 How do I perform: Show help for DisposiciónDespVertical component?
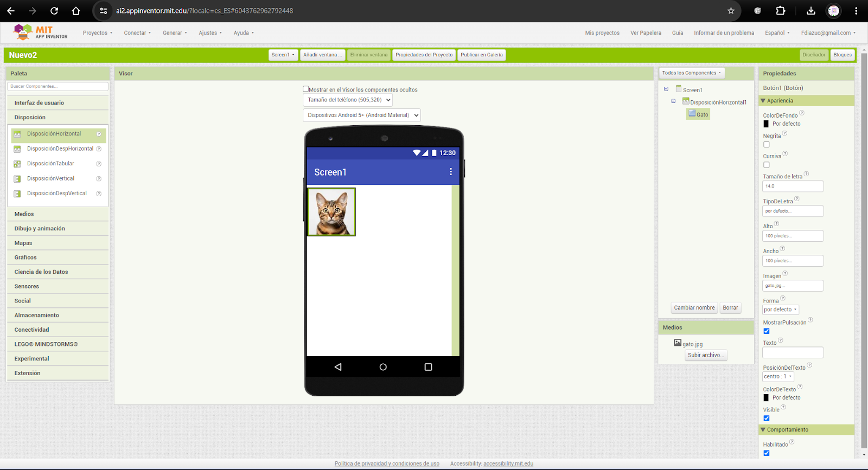pyautogui.click(x=99, y=194)
